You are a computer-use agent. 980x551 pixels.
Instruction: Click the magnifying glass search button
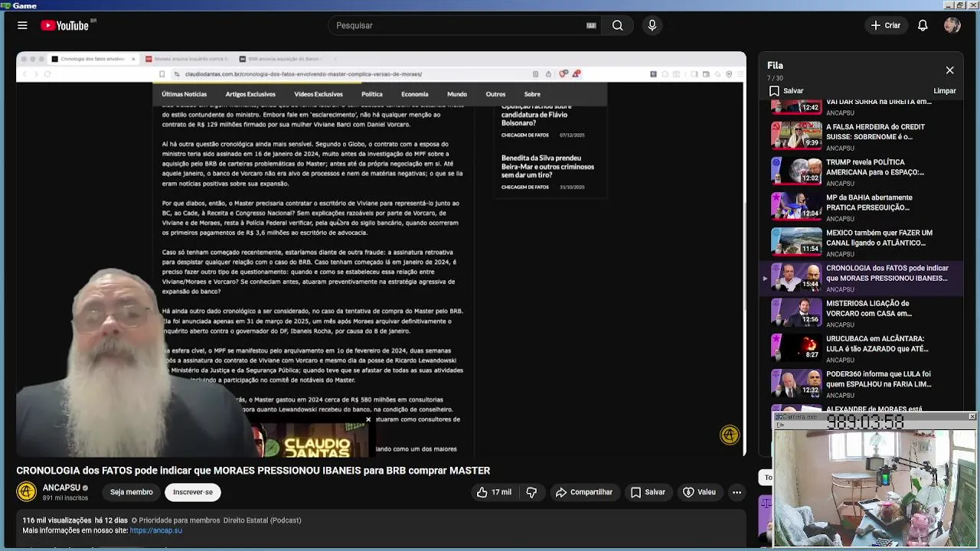coord(617,25)
